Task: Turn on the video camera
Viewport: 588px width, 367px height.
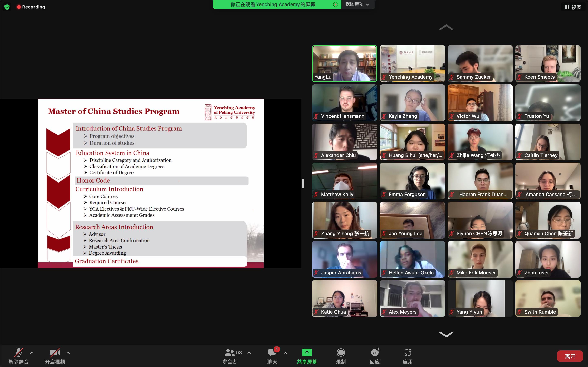Action: click(x=55, y=353)
